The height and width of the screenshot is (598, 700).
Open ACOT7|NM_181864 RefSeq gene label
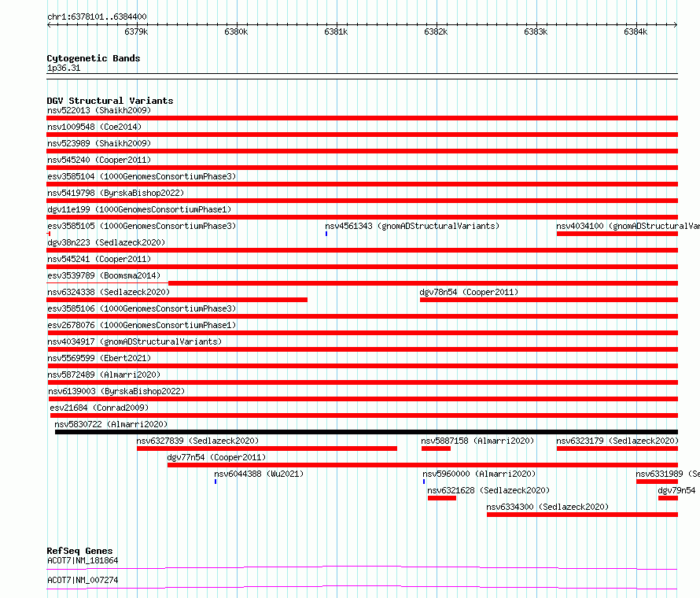pyautogui.click(x=83, y=560)
